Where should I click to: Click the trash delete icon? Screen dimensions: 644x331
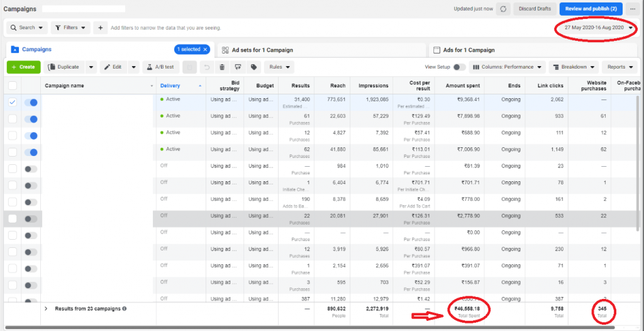click(x=222, y=67)
